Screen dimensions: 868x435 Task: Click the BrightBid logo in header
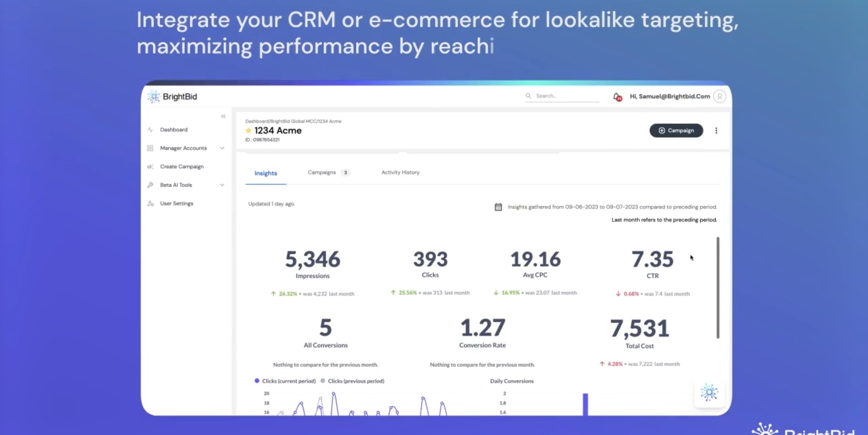(x=173, y=97)
